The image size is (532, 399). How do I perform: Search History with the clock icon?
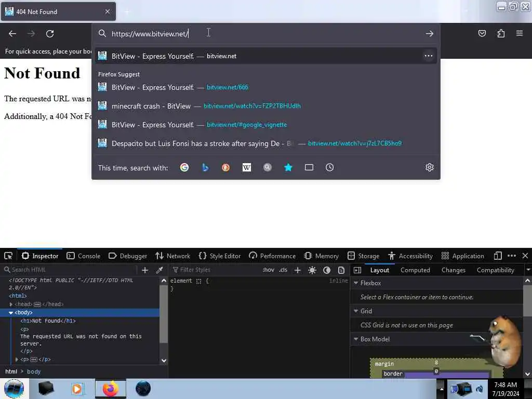point(329,167)
